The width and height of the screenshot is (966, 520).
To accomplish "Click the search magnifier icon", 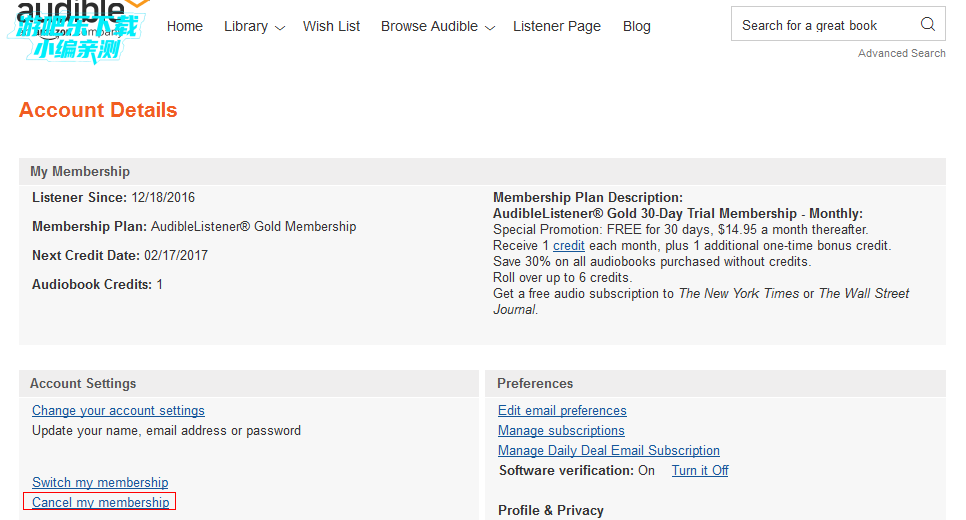I will [x=928, y=24].
